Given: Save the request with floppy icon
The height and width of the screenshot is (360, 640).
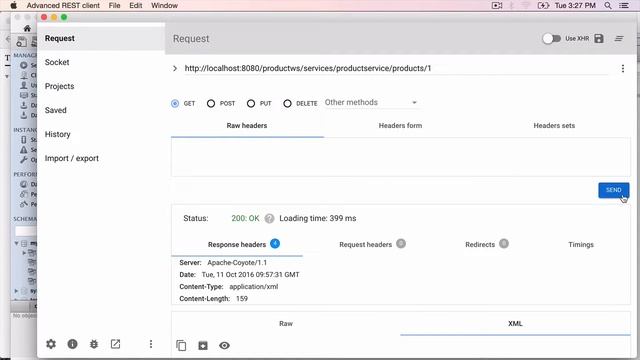Looking at the screenshot, I should pyautogui.click(x=599, y=38).
